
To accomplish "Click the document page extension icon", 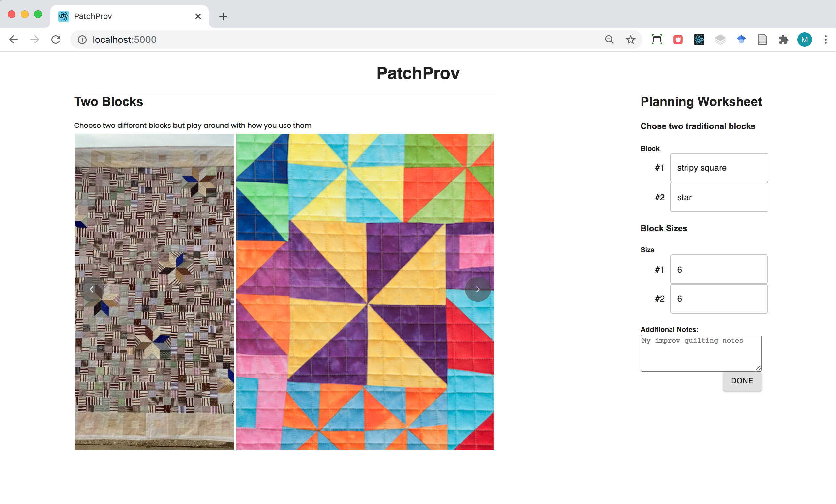I will pos(762,40).
